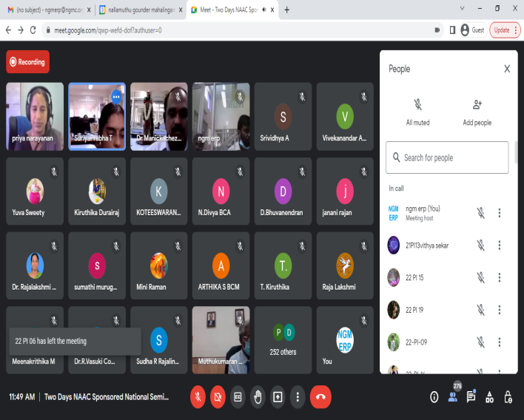Image resolution: width=524 pixels, height=420 pixels.
Task: Click the Present now icon
Action: coord(278,396)
